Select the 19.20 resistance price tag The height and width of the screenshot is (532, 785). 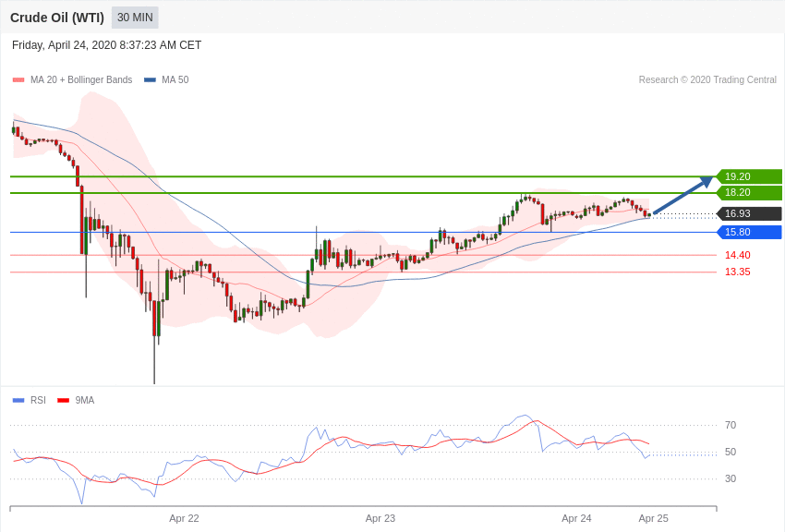pyautogui.click(x=749, y=176)
